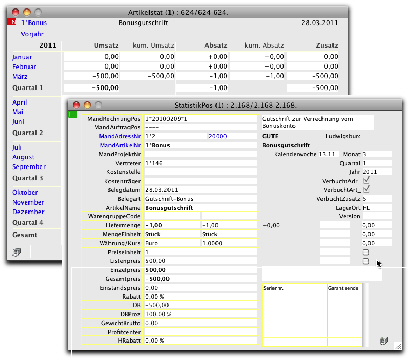
Task: Click the Monat field in StatistikPos
Action: (x=377, y=154)
